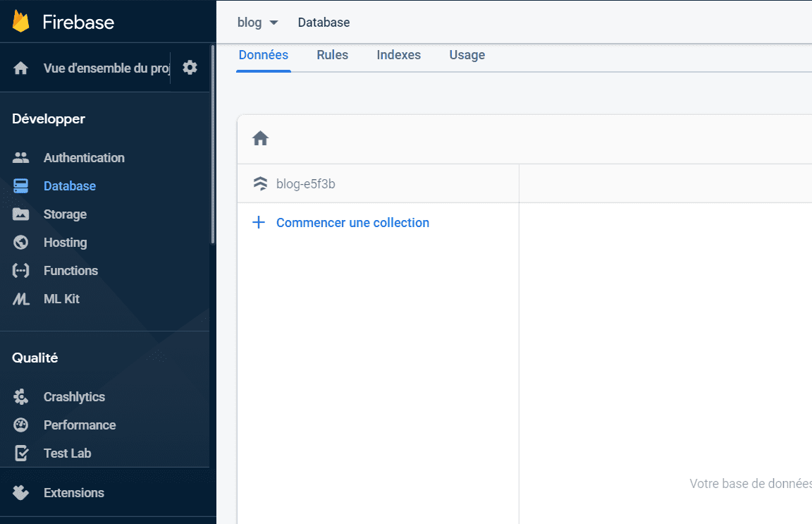Image resolution: width=812 pixels, height=524 pixels.
Task: Open Test Lab in the sidebar
Action: (68, 453)
